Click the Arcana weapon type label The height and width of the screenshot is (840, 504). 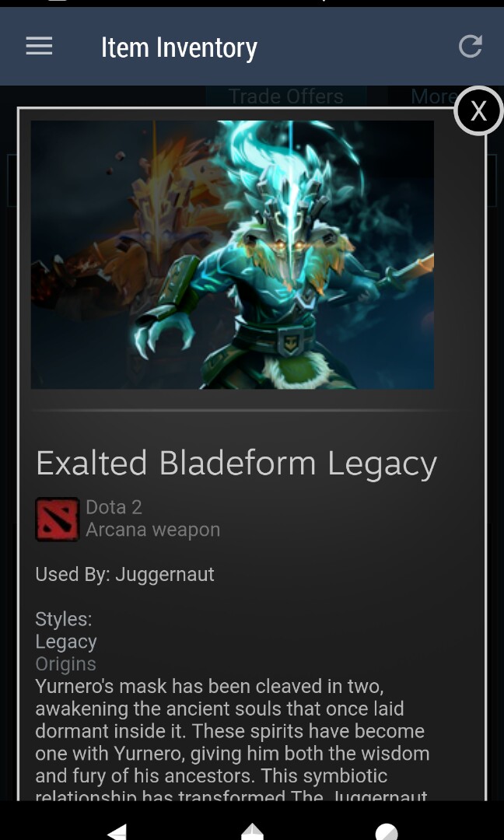click(x=152, y=530)
